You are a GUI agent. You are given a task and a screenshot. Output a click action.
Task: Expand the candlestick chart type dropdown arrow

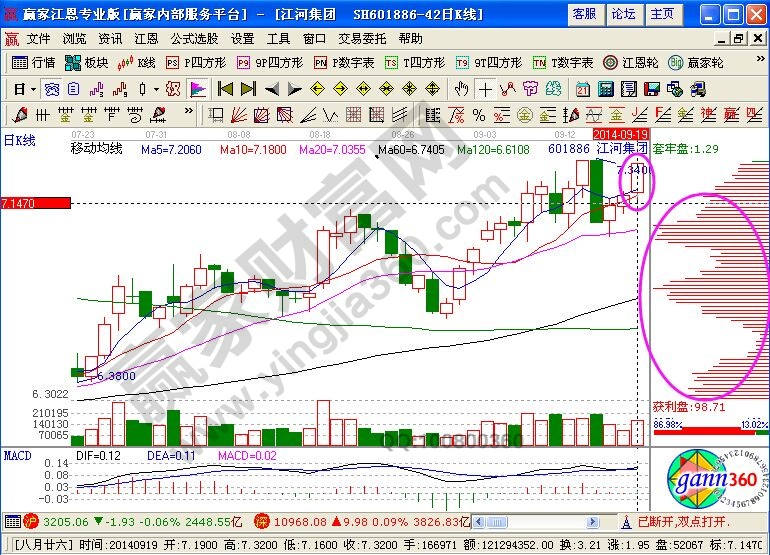pos(155,88)
